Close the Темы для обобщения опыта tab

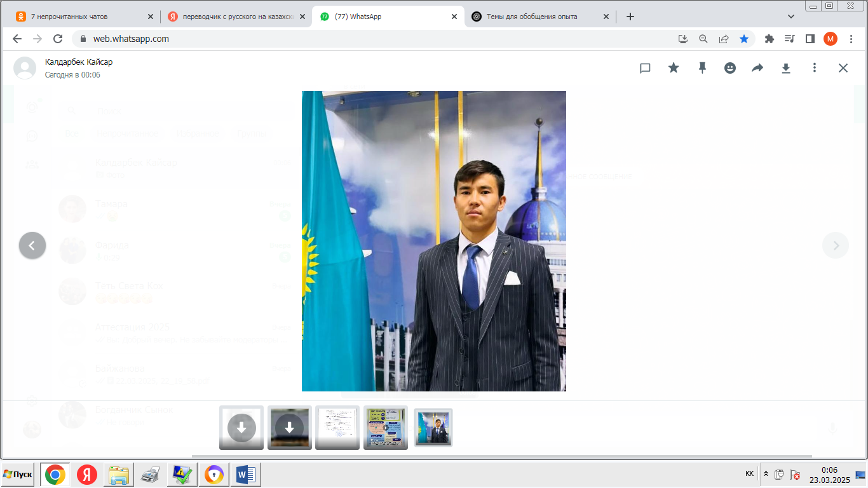606,17
